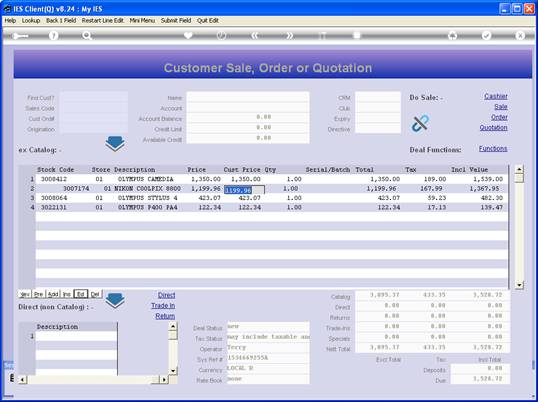Click the key icon in toolbar
The height and width of the screenshot is (402, 538).
(x=20, y=36)
